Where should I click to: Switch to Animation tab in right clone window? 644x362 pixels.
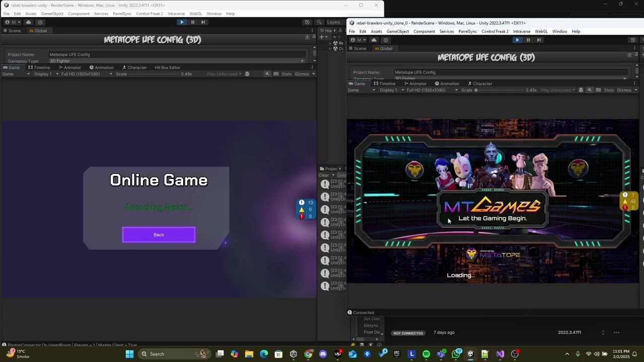point(447,83)
